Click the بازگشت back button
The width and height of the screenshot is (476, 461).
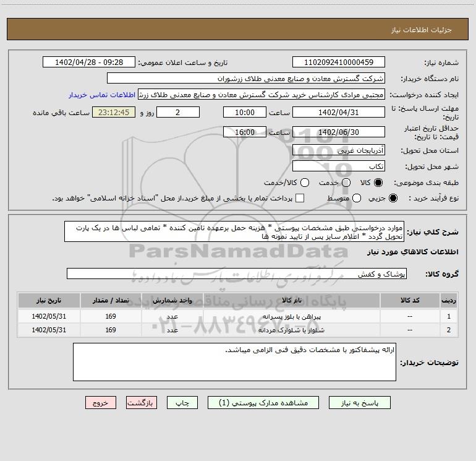click(142, 403)
